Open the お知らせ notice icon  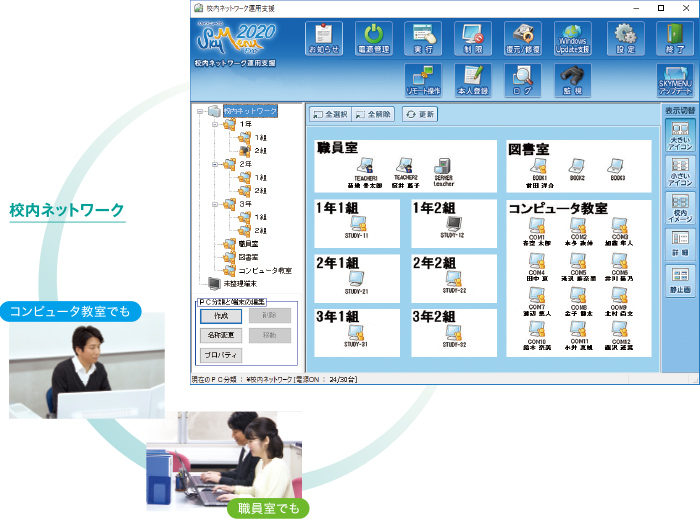[324, 38]
